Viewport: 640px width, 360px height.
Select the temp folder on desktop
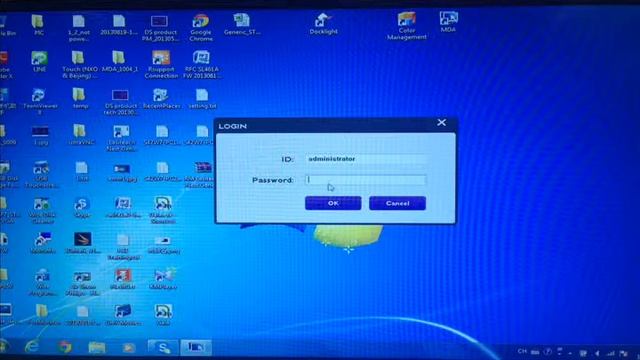click(80, 98)
